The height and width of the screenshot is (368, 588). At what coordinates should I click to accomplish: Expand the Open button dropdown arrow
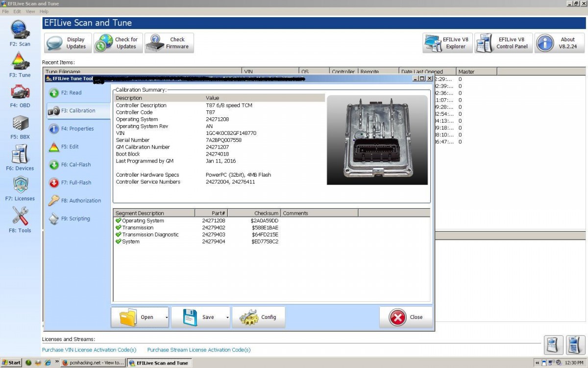click(x=167, y=317)
